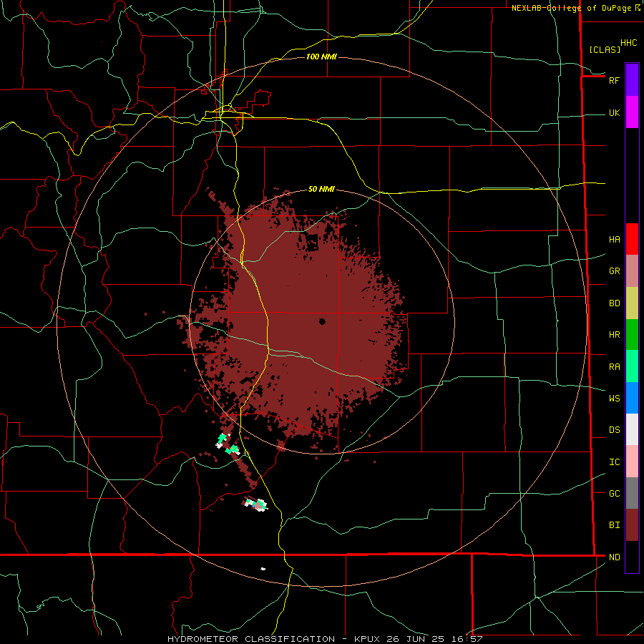Click the WS legend label
Screen dimensions: 644x644
coord(614,399)
